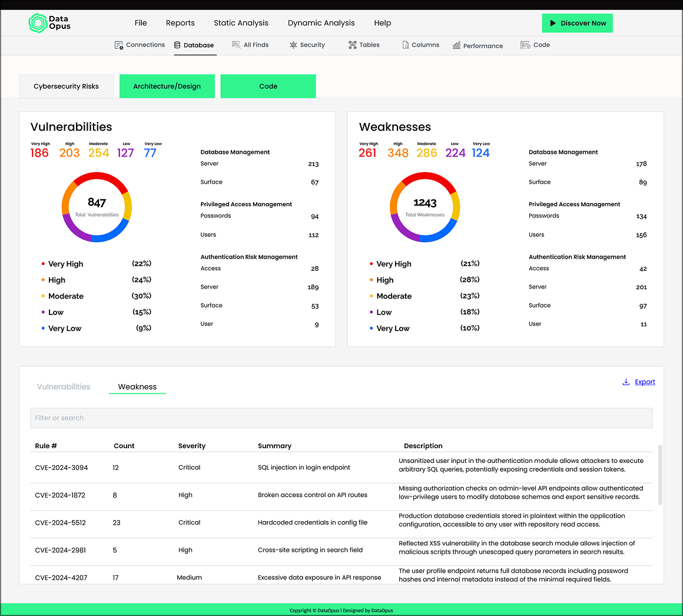Click the Count column header
Screen dimensions: 683x616
coord(124,446)
